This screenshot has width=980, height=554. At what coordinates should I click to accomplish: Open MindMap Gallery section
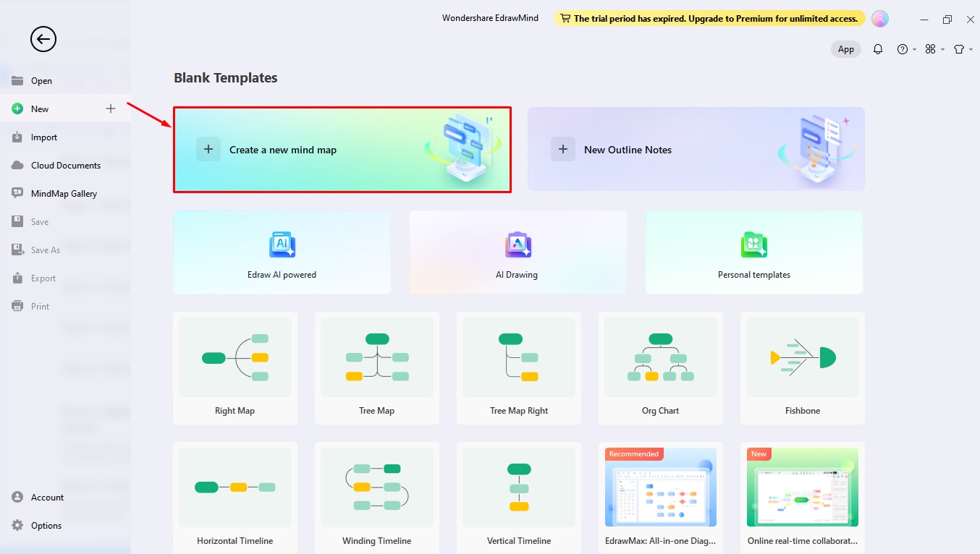coord(65,193)
